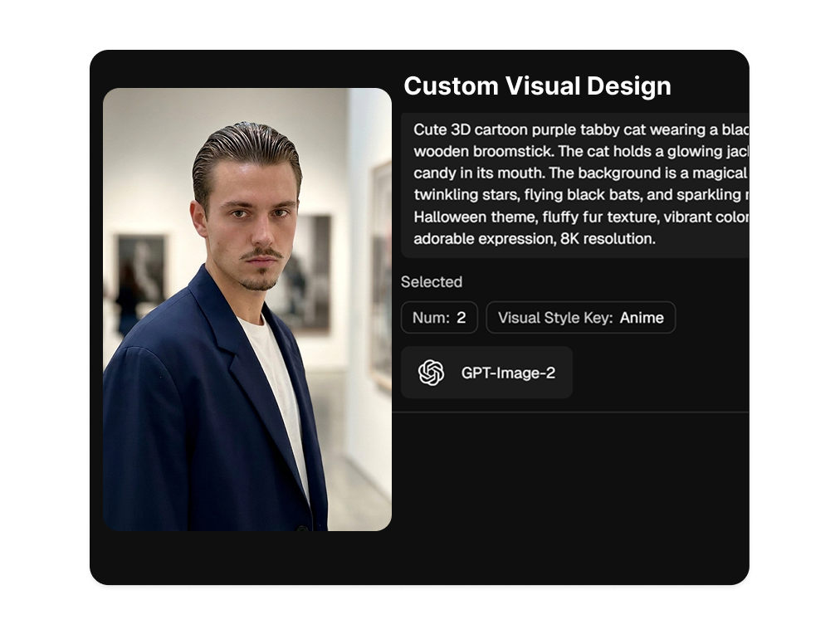840x634 pixels.
Task: Click the GPT-Image-2 model name text
Action: [x=508, y=373]
